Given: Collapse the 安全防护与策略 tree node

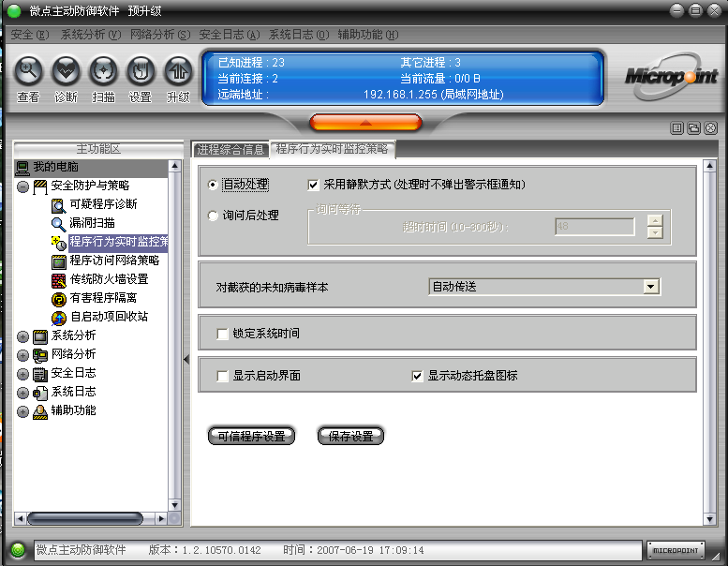Looking at the screenshot, I should pyautogui.click(x=22, y=186).
